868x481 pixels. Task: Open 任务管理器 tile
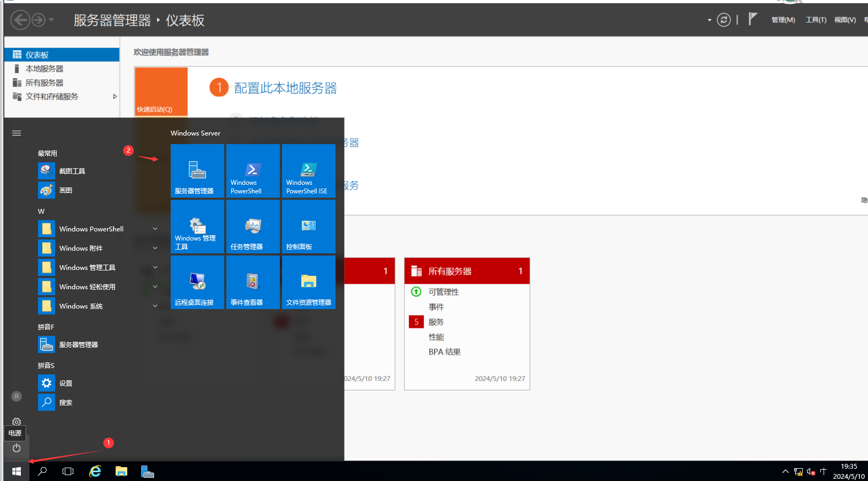(253, 227)
